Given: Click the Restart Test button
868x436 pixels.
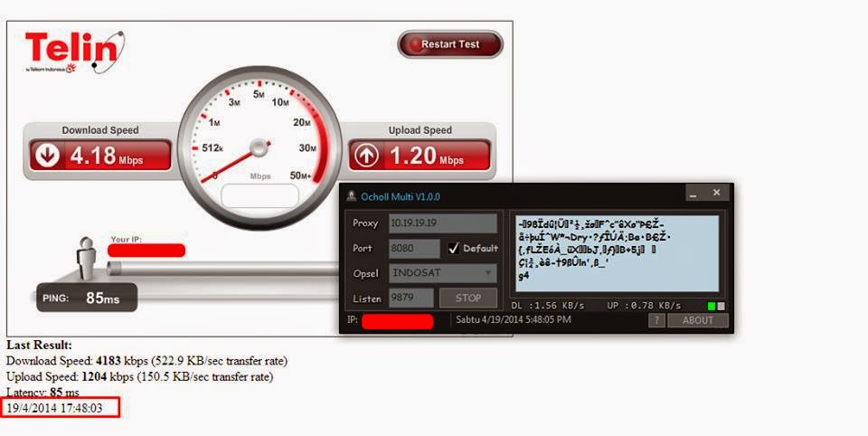Looking at the screenshot, I should [x=450, y=44].
